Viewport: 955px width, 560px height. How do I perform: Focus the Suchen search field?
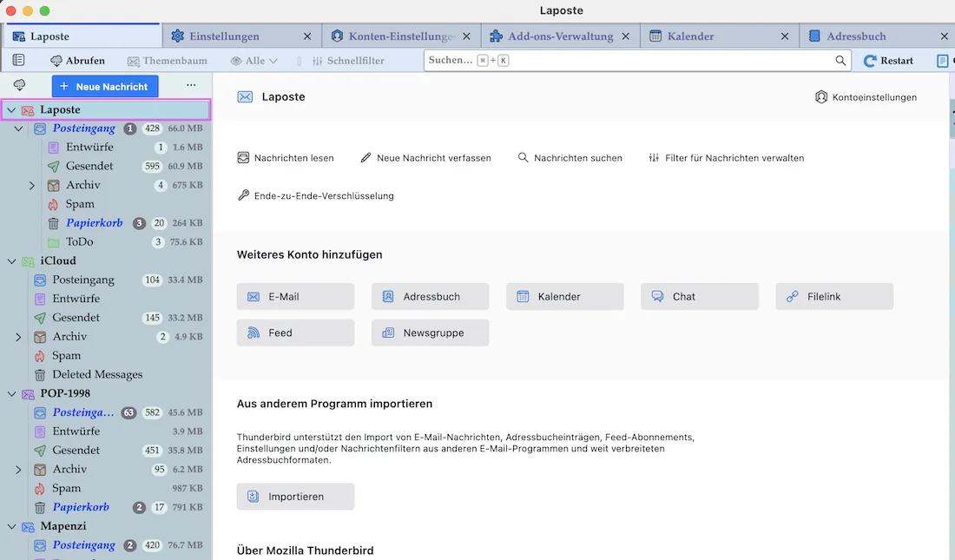tap(636, 60)
